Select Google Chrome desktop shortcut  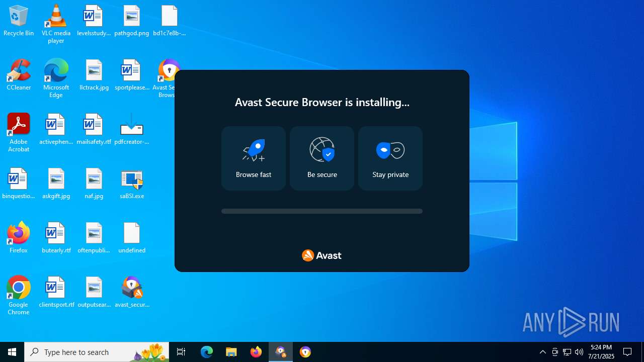[x=19, y=296]
